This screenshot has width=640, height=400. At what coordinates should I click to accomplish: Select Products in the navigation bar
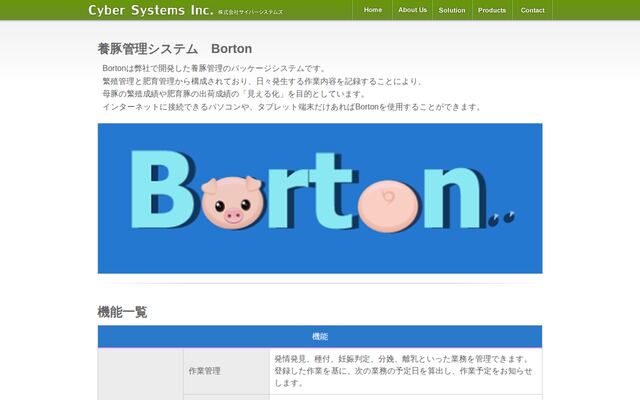coord(492,10)
